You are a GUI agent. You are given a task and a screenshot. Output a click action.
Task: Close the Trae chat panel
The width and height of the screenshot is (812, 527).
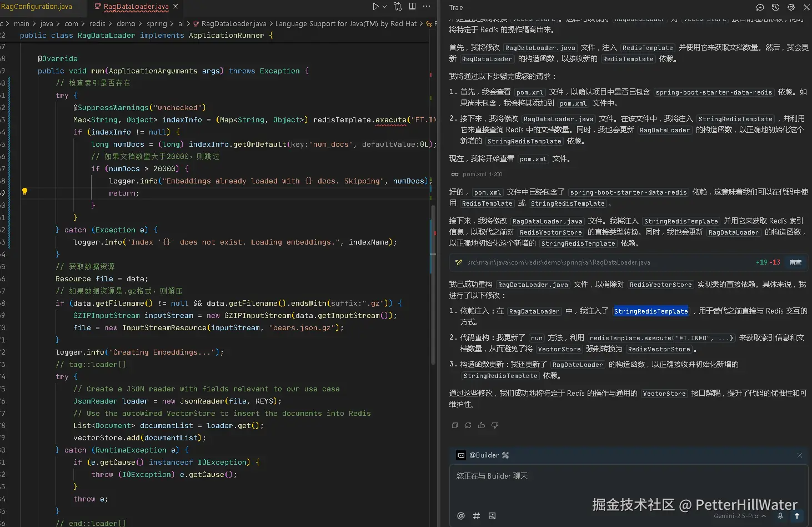[806, 7]
